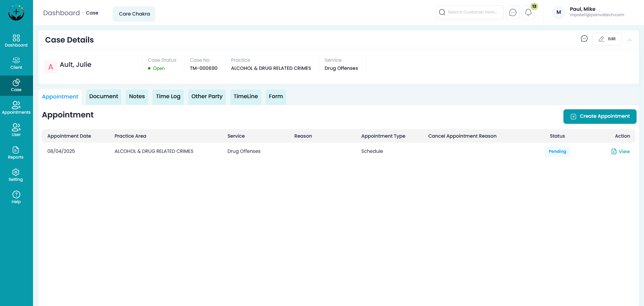Click the Help question mark icon
Image resolution: width=644 pixels, height=306 pixels.
(16, 197)
